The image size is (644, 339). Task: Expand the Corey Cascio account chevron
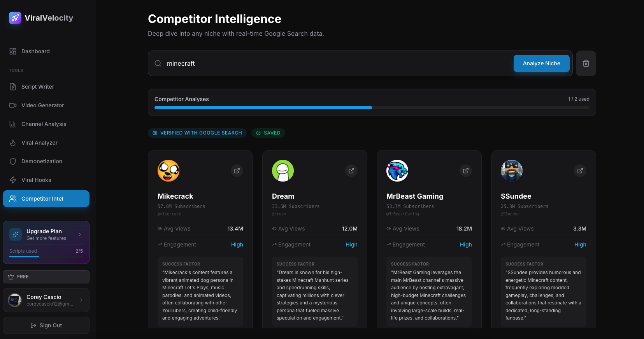81,300
